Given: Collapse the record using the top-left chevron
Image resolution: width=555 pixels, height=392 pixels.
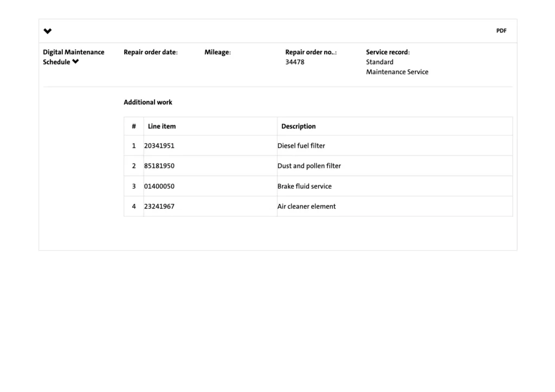Looking at the screenshot, I should click(48, 31).
